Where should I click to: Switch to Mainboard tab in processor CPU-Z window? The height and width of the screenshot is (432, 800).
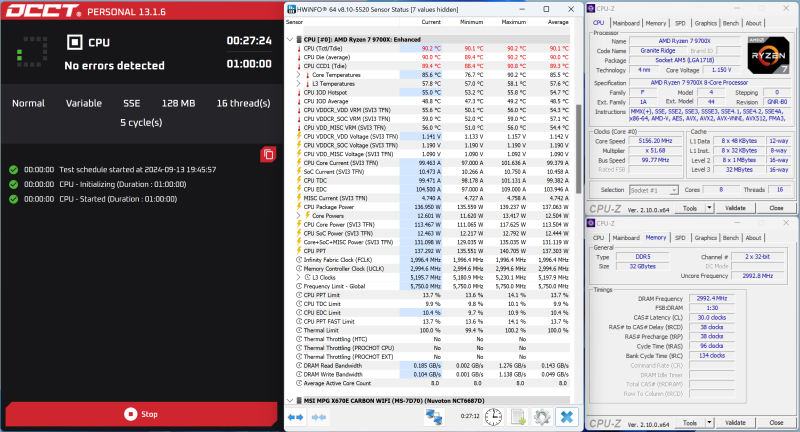[626, 22]
